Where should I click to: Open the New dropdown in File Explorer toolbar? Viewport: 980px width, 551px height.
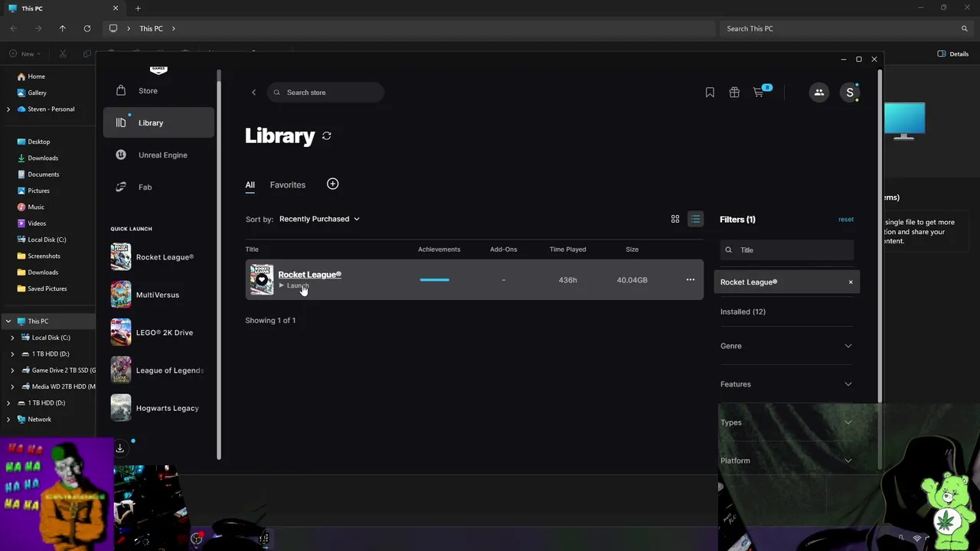25,54
